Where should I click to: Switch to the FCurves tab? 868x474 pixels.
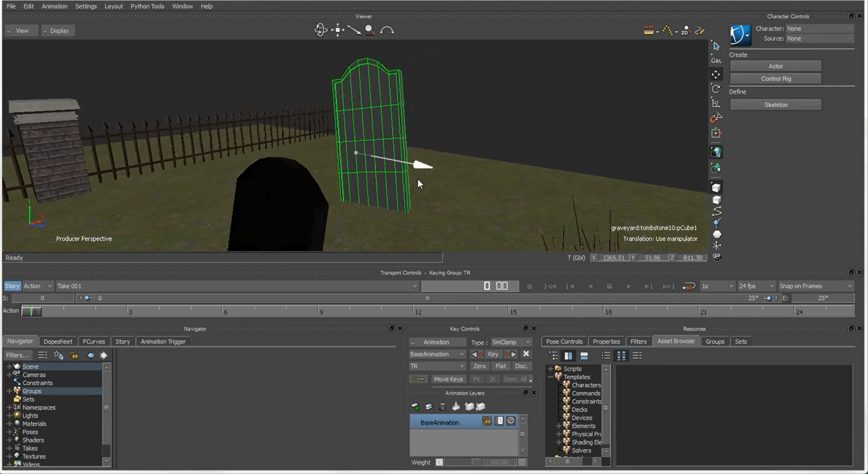(x=94, y=342)
